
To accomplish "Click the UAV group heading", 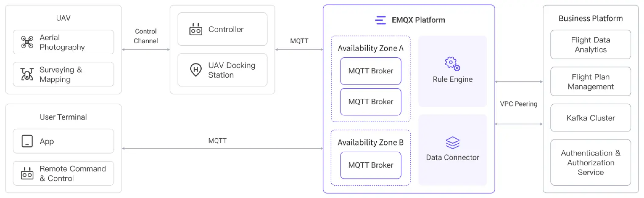I will [63, 18].
